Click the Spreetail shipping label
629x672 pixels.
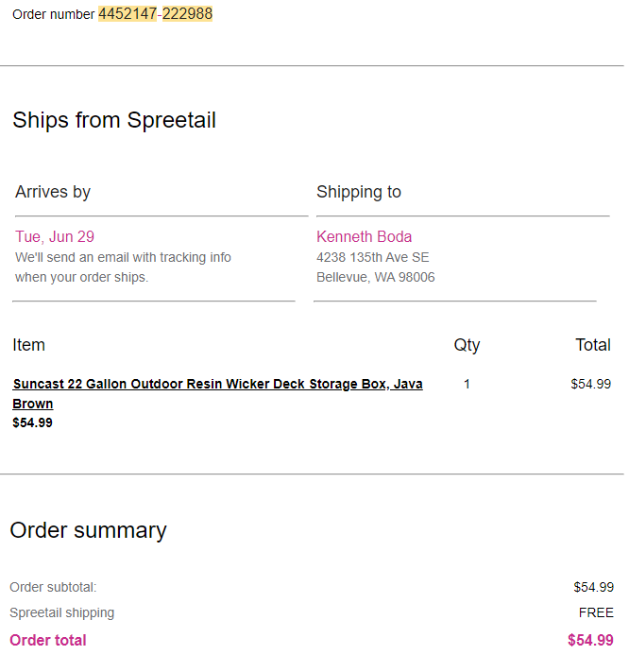coord(62,612)
